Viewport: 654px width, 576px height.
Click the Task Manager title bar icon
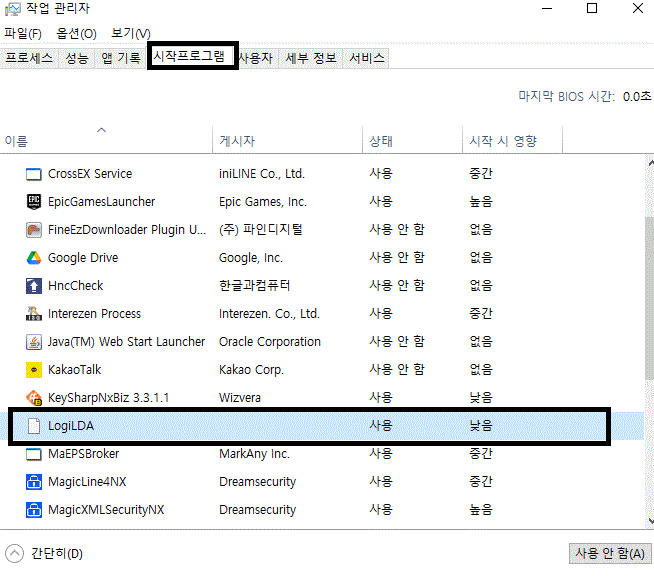click(13, 9)
